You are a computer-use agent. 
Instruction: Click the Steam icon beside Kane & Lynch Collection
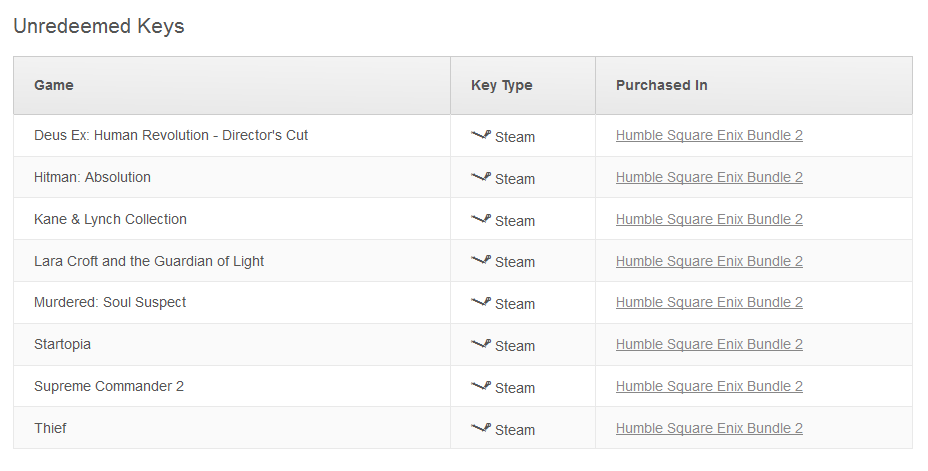point(481,219)
